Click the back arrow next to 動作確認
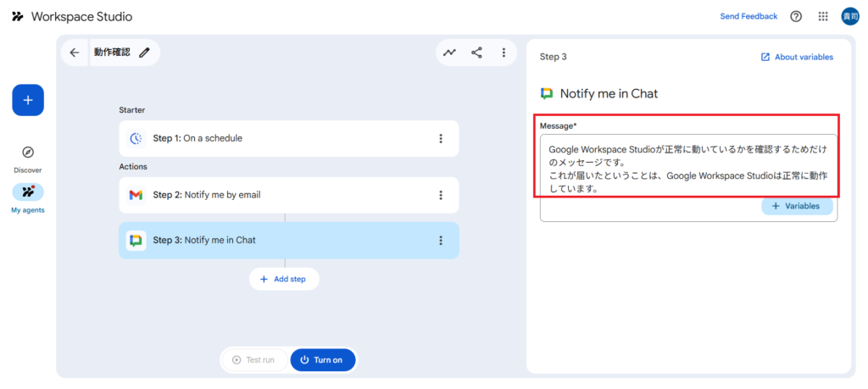The width and height of the screenshot is (868, 389). (75, 53)
